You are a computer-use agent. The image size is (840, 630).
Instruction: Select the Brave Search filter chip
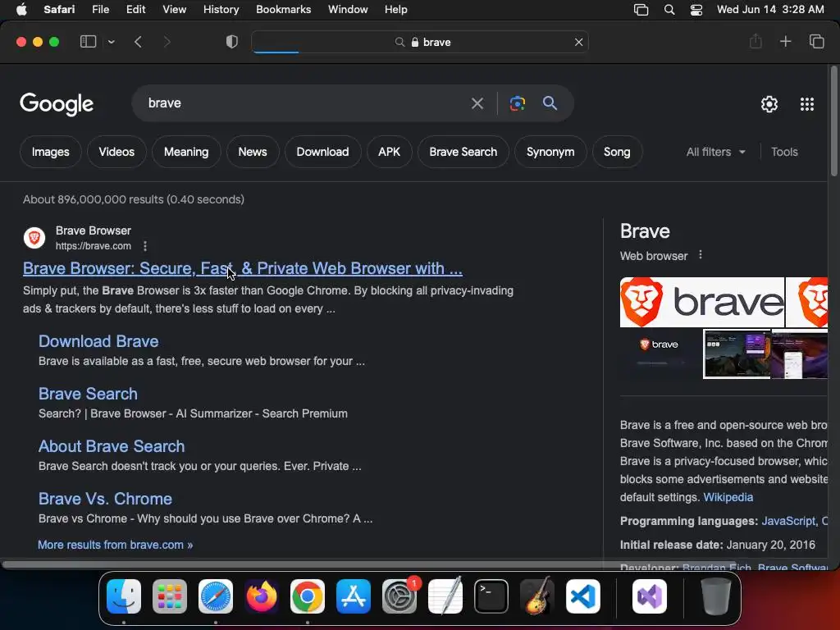463,152
